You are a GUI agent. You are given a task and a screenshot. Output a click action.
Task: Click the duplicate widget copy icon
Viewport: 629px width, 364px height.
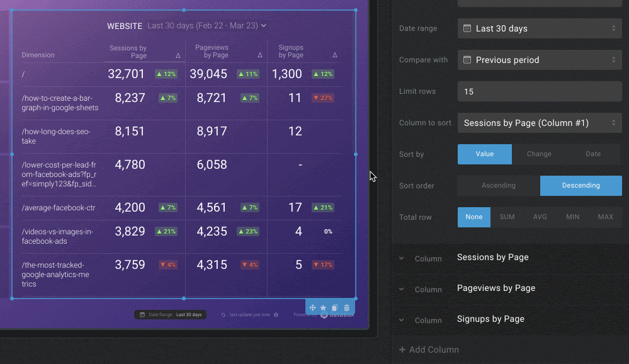pos(335,308)
